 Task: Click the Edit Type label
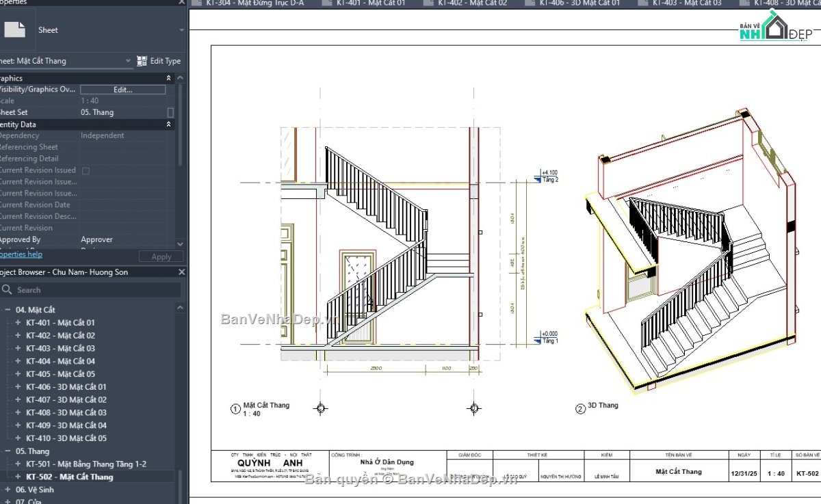click(x=166, y=61)
